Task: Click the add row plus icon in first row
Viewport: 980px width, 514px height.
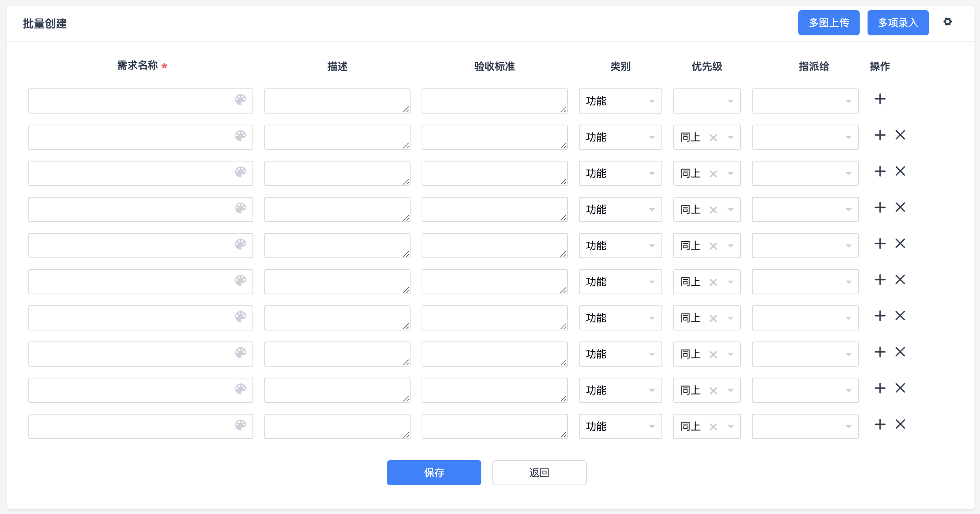Action: (x=880, y=99)
